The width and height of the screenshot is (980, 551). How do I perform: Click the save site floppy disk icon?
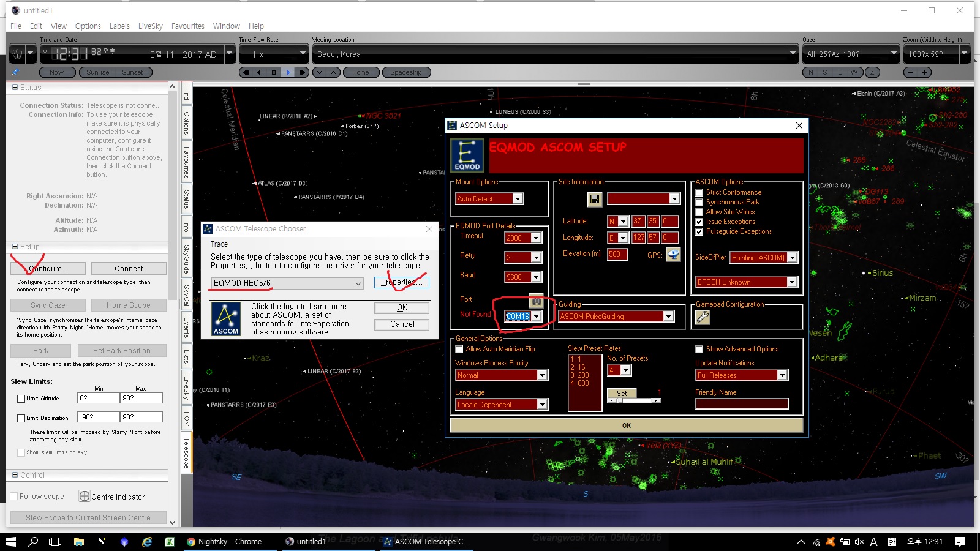595,199
